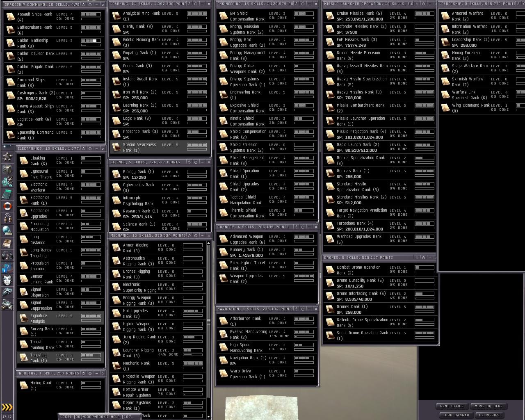Image resolution: width=525 pixels, height=420 pixels.
Task: Click Evasive Maneuvering 11% training progress bar
Action: 304,336
